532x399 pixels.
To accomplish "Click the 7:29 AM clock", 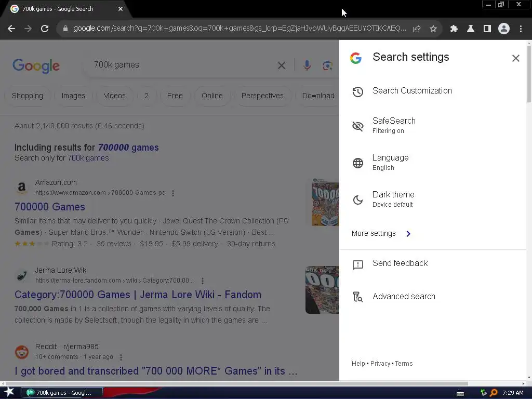I will point(513,393).
